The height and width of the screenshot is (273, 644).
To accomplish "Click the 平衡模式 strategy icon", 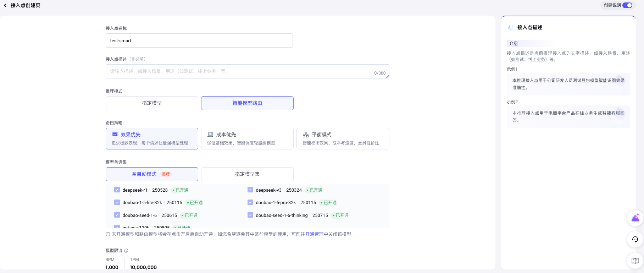I will coord(306,135).
